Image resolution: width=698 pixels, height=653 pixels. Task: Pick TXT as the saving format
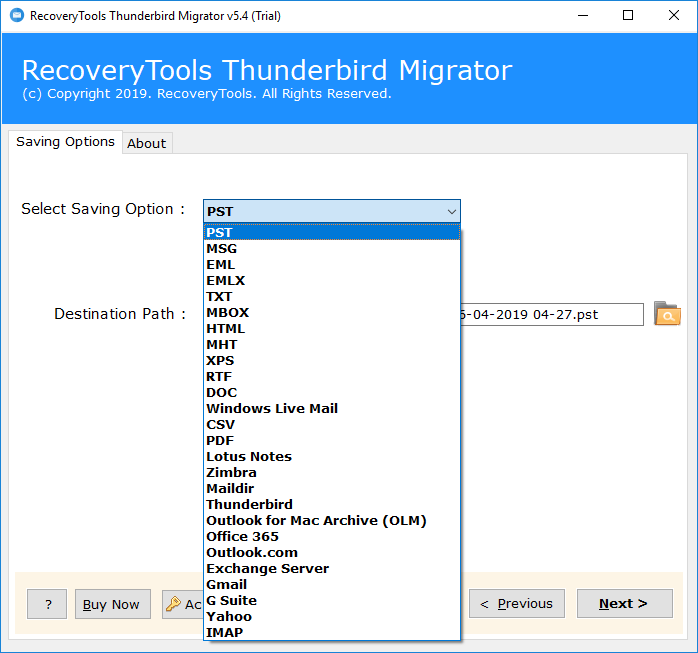tap(332, 296)
